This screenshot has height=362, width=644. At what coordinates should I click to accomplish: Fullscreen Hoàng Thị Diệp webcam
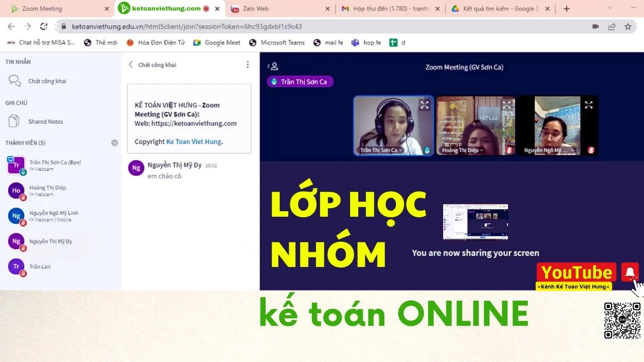(x=507, y=105)
